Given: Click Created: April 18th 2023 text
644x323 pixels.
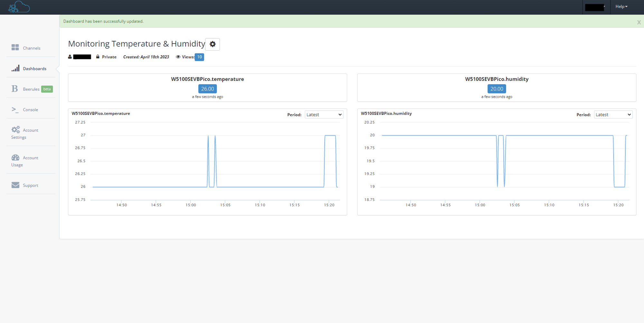Looking at the screenshot, I should coord(146,57).
